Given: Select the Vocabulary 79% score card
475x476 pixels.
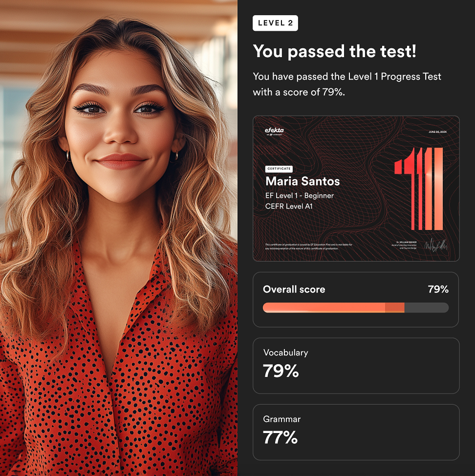Looking at the screenshot, I should click(x=356, y=366).
